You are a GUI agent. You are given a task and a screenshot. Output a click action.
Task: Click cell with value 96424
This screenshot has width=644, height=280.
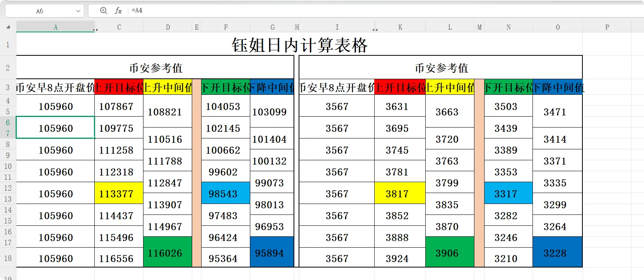(x=226, y=237)
